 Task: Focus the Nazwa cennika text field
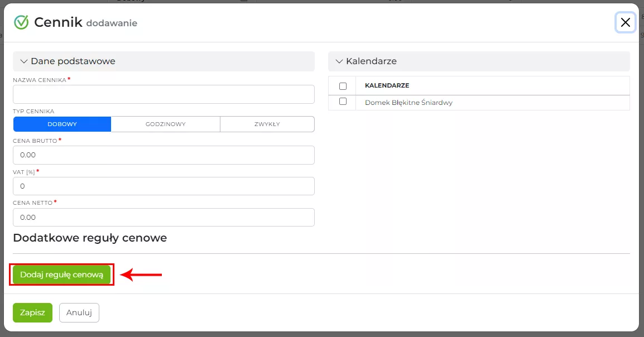164,94
